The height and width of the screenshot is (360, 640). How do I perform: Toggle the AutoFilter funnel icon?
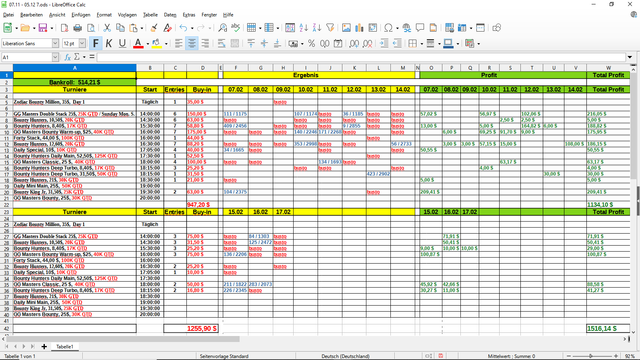330,28
